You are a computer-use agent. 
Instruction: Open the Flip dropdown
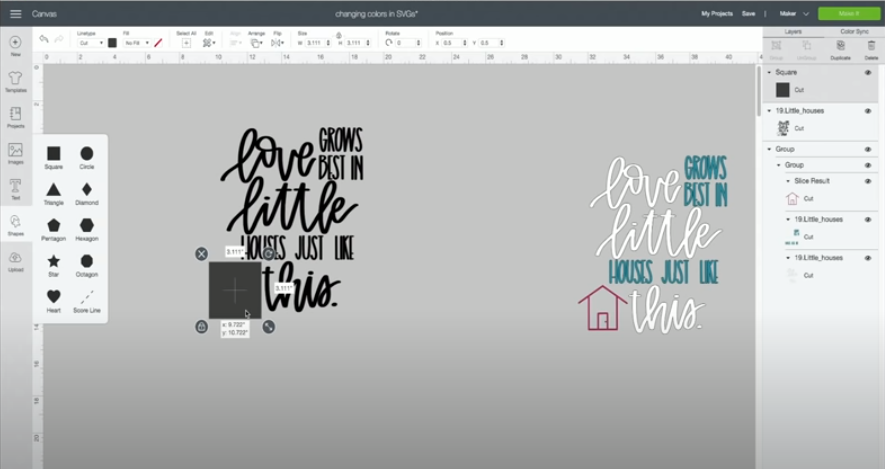coord(277,43)
